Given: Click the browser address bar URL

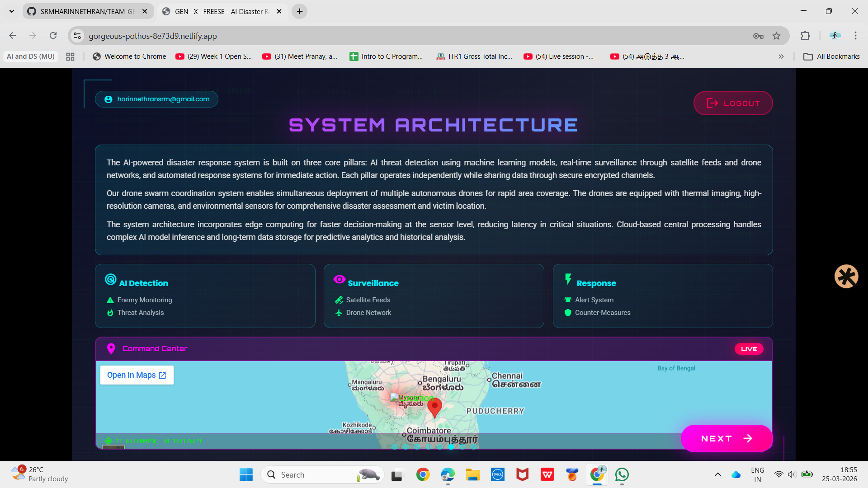Looking at the screenshot, I should [152, 36].
